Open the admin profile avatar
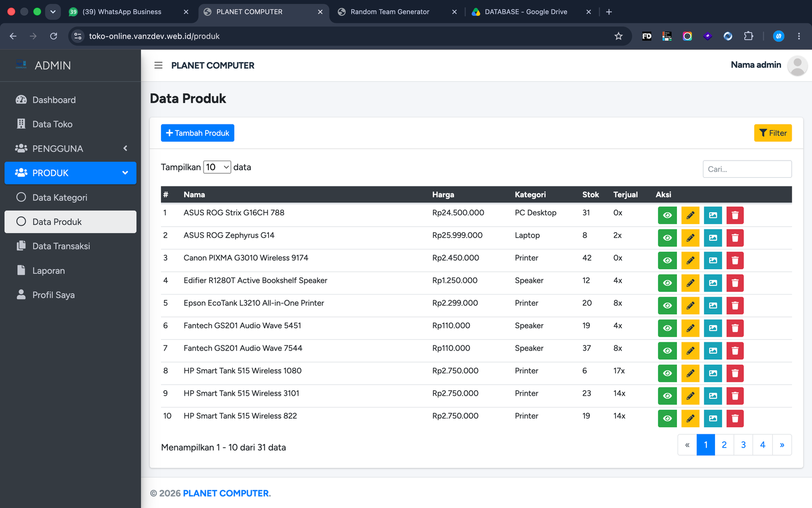This screenshot has width=812, height=508. (797, 66)
